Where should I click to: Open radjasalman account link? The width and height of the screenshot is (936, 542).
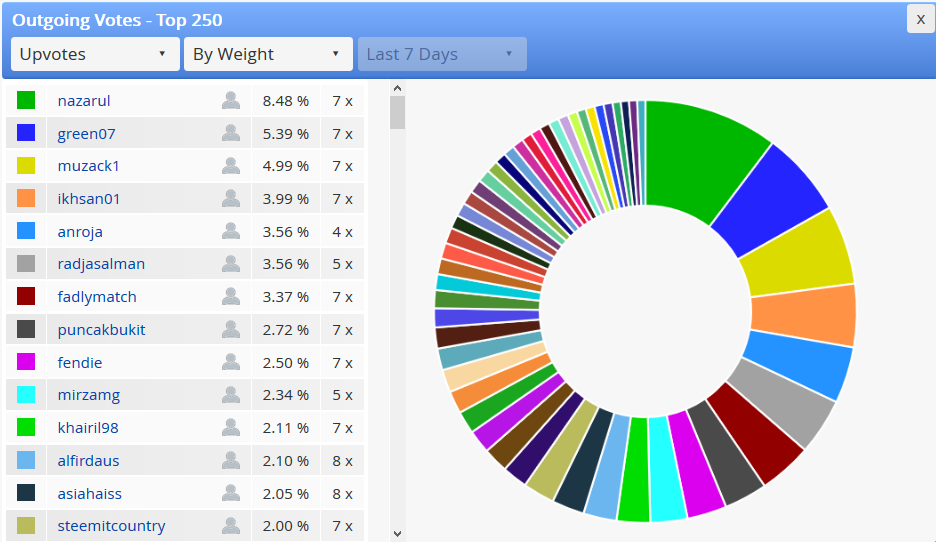coord(101,264)
